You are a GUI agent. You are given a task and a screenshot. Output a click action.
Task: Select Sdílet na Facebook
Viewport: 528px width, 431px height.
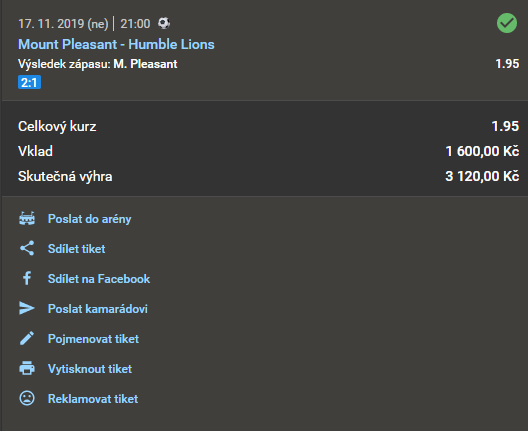pyautogui.click(x=99, y=279)
